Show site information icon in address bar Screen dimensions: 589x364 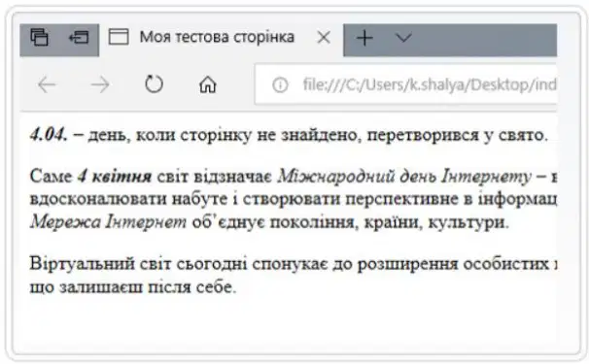click(280, 85)
